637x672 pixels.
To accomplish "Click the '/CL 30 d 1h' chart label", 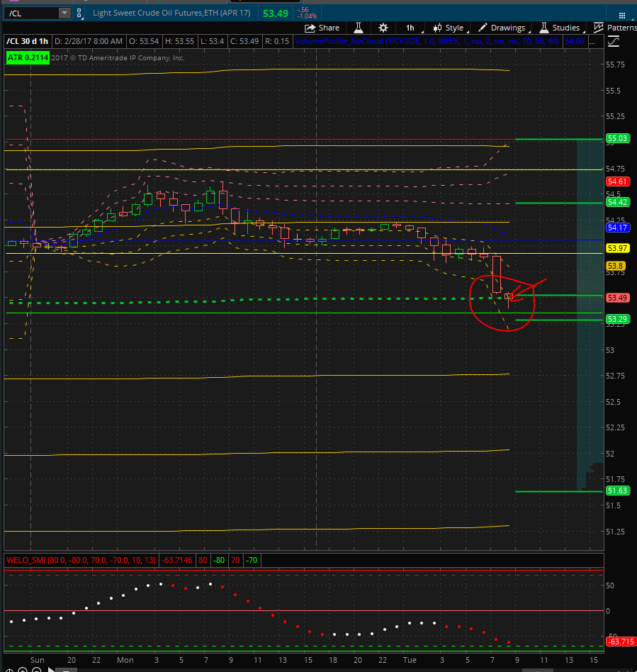I will (x=28, y=42).
